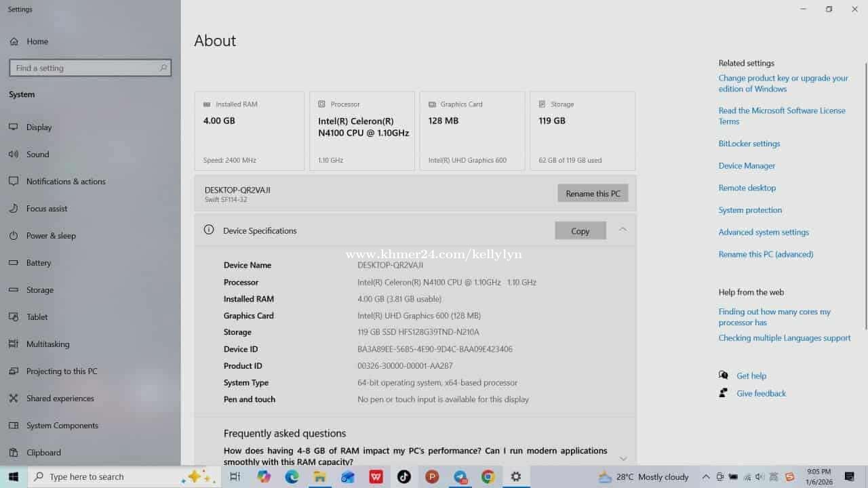
Task: Click the Task View taskbar icon
Action: click(x=235, y=477)
